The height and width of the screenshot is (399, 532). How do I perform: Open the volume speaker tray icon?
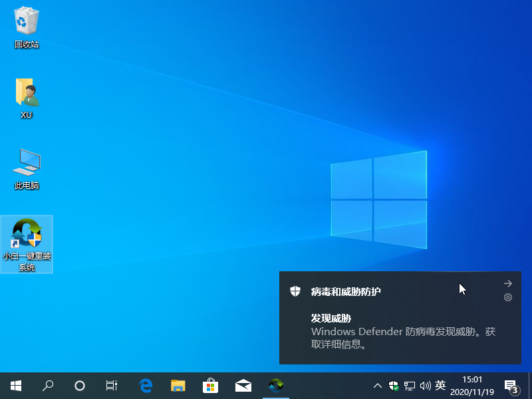[425, 386]
